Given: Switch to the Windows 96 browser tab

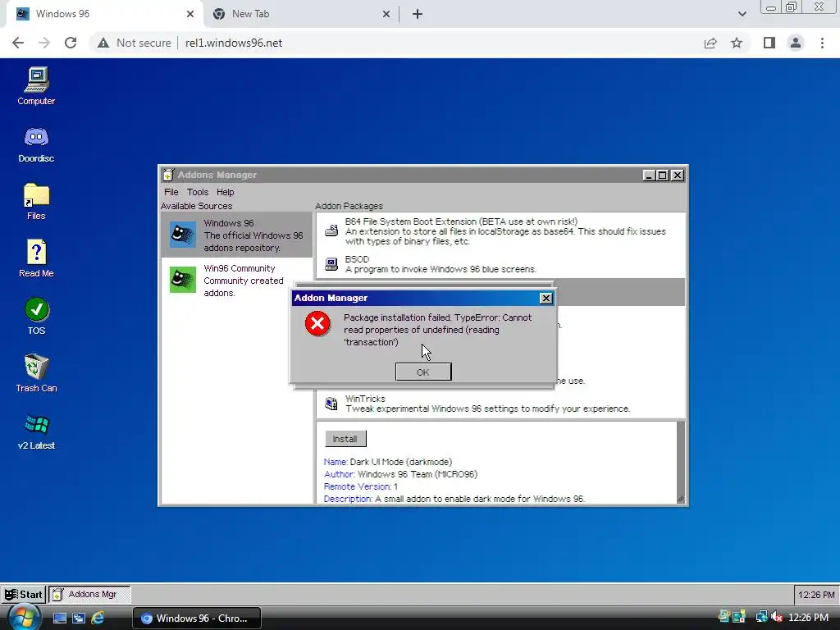Looking at the screenshot, I should click(104, 14).
